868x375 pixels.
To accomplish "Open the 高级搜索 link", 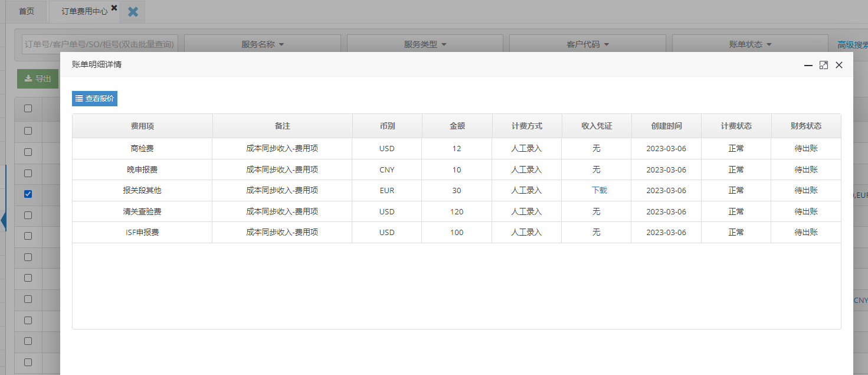I will (853, 44).
